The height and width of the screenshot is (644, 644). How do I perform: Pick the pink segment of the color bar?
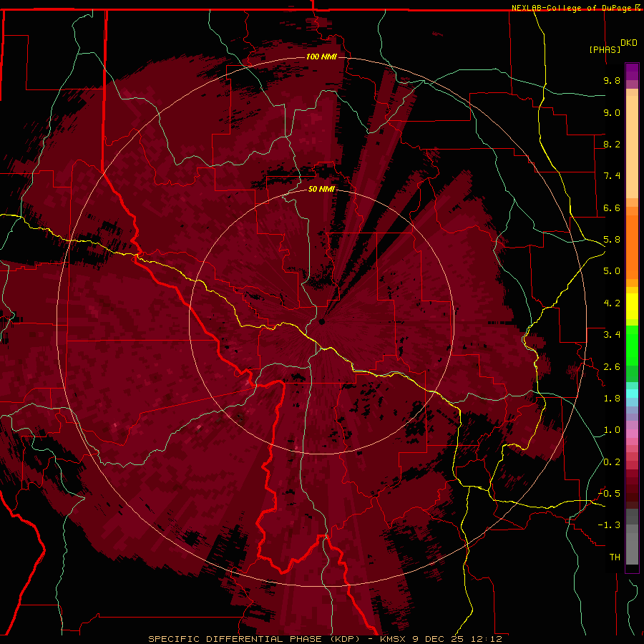(632, 434)
